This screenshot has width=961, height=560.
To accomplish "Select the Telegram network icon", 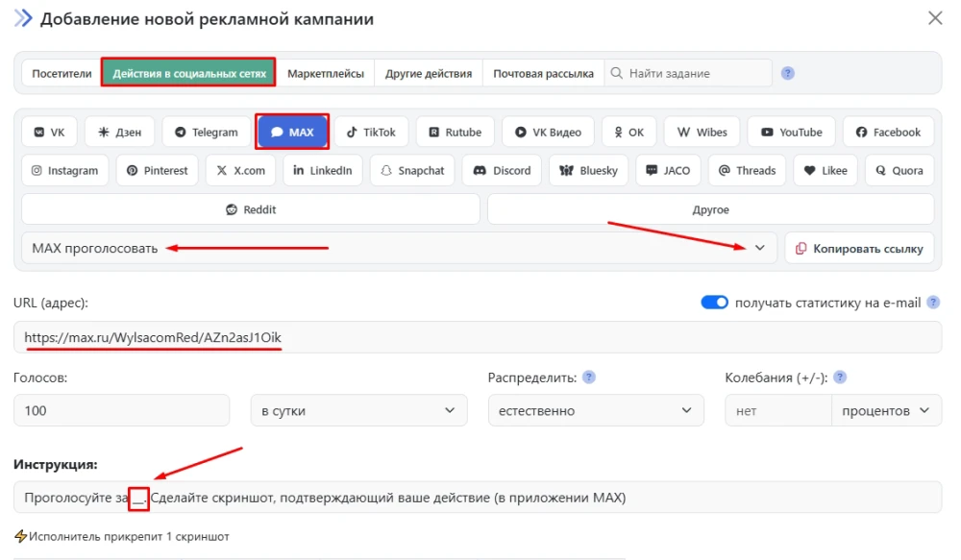I will [205, 132].
